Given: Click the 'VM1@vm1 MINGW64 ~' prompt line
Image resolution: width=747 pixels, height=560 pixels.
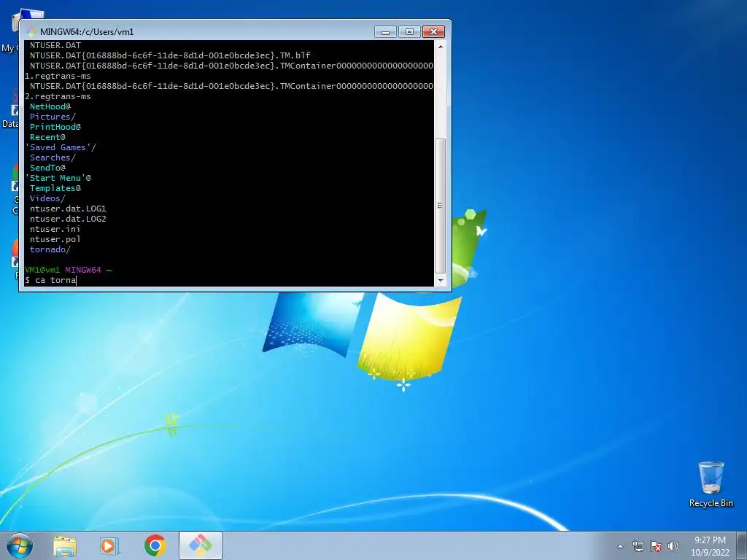Looking at the screenshot, I should pos(68,270).
